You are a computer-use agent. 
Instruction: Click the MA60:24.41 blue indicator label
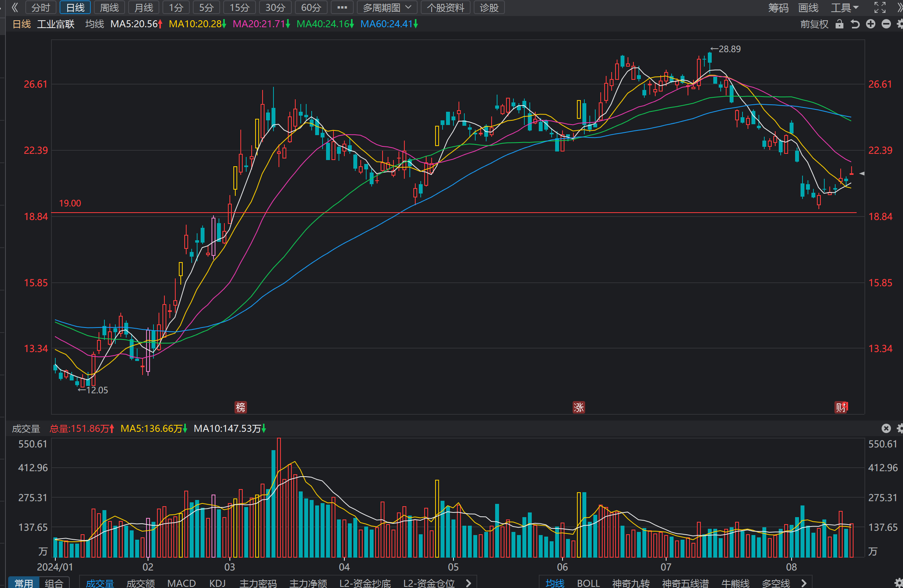click(x=389, y=24)
